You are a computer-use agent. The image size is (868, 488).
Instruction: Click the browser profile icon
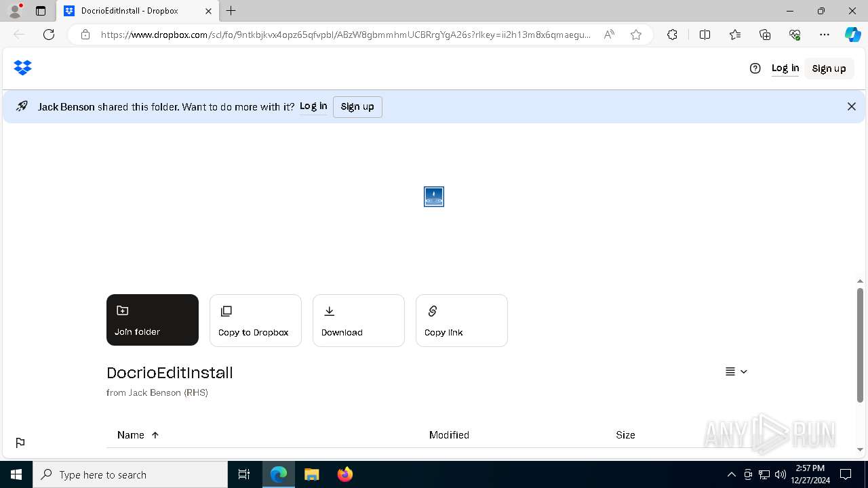coord(15,11)
